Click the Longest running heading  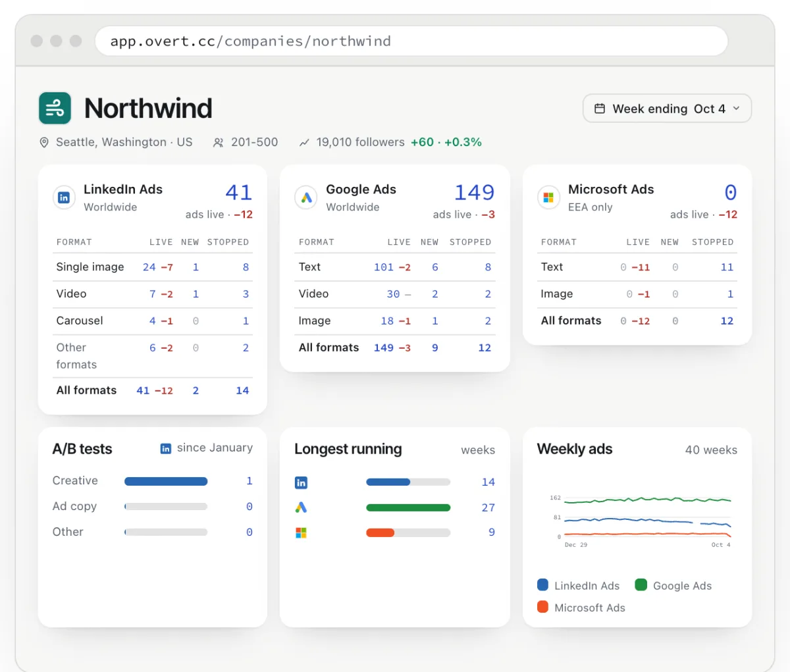[348, 449]
